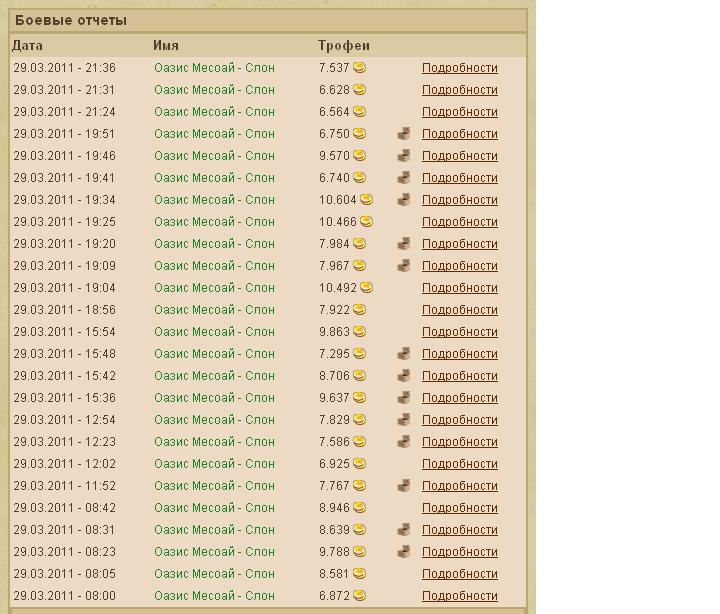The height and width of the screenshot is (614, 720).
Task: Select date 29.03.2011 - 12:23
Action: 64,442
